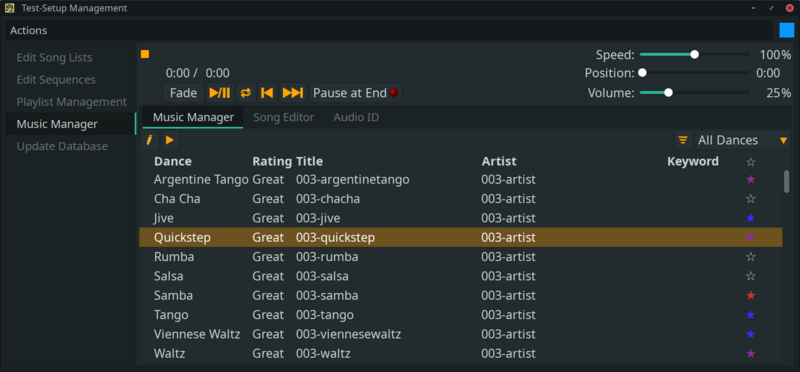The height and width of the screenshot is (372, 800).
Task: Click the empty star for Rumba
Action: pyautogui.click(x=751, y=257)
